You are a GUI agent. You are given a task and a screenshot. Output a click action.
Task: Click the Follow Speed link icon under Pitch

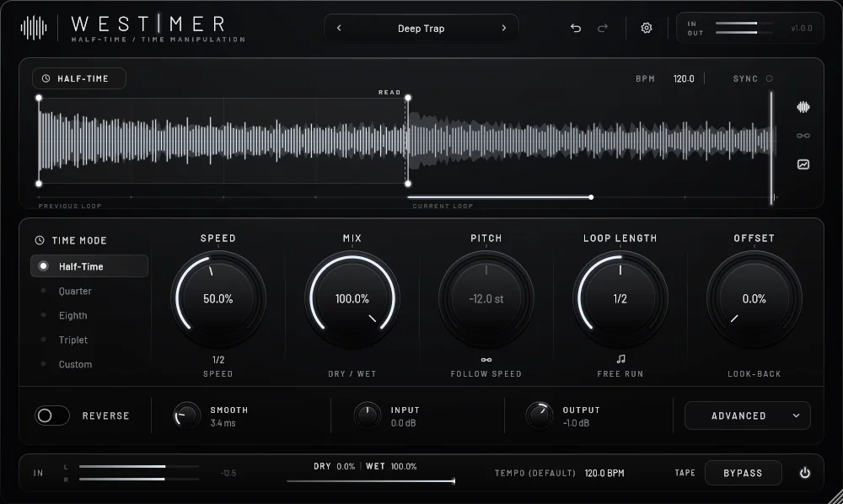tap(486, 360)
